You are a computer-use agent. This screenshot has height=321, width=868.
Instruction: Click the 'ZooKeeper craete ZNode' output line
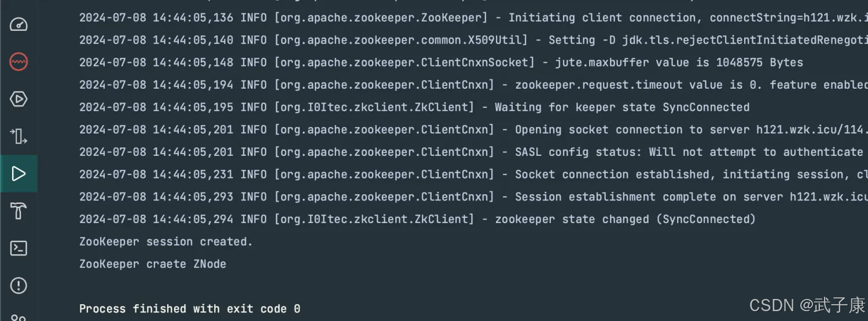(x=153, y=264)
